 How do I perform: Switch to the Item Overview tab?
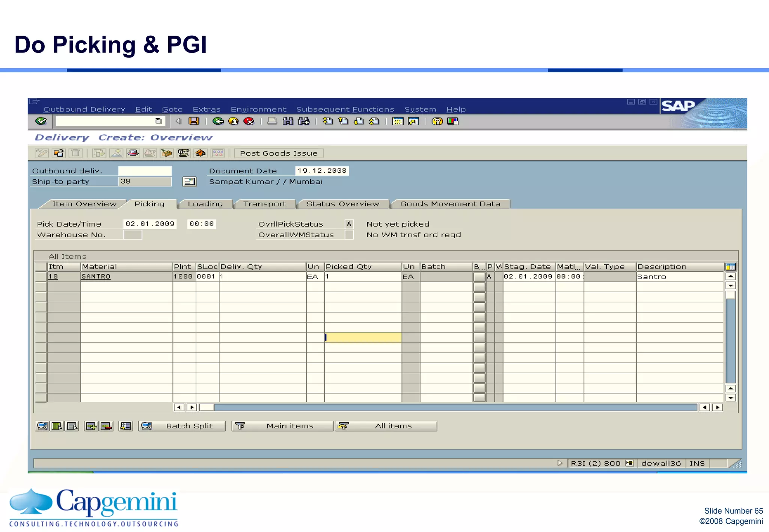click(x=84, y=204)
